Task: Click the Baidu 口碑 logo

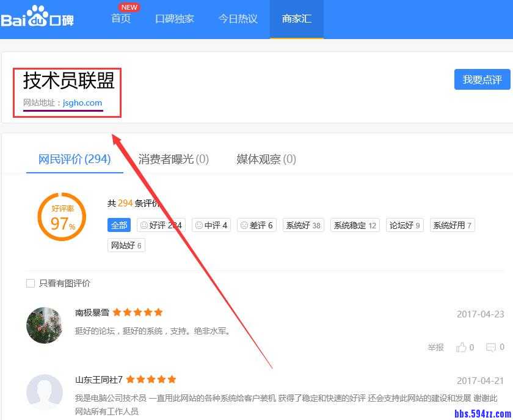Action: pos(38,17)
